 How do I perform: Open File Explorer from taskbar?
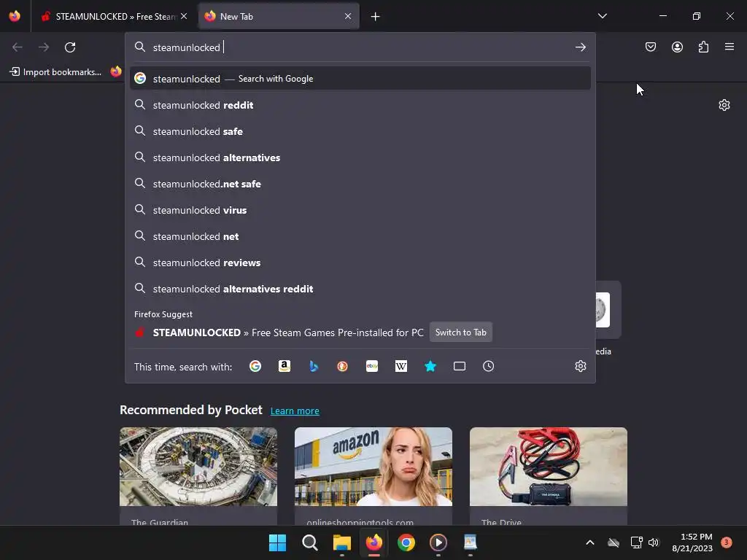pyautogui.click(x=342, y=542)
